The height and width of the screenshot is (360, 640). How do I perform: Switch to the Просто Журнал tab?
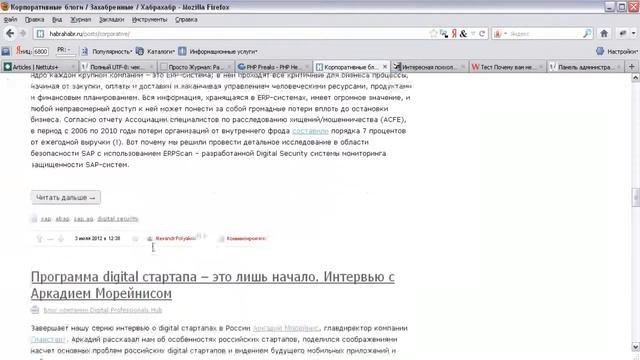tap(196, 67)
